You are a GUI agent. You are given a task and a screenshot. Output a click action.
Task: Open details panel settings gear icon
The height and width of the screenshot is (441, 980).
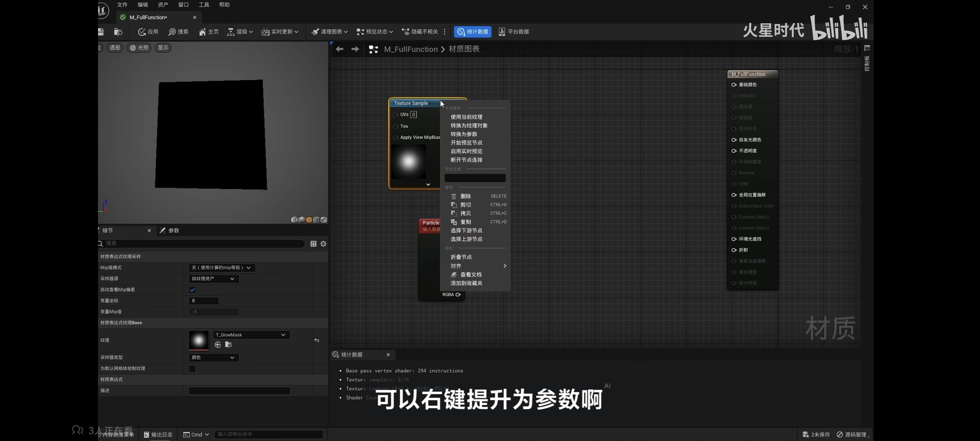tap(323, 244)
